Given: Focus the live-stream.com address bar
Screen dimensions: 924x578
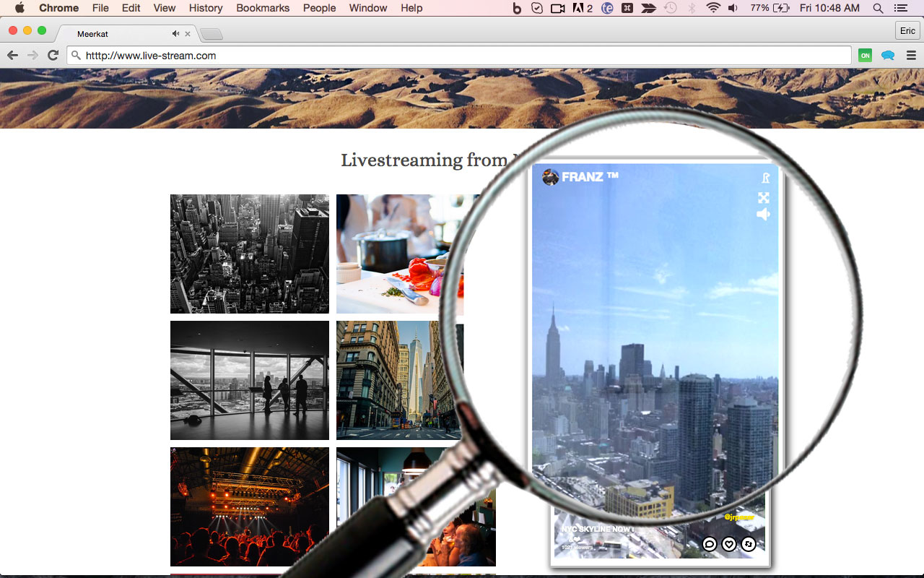Looking at the screenshot, I should [x=459, y=56].
